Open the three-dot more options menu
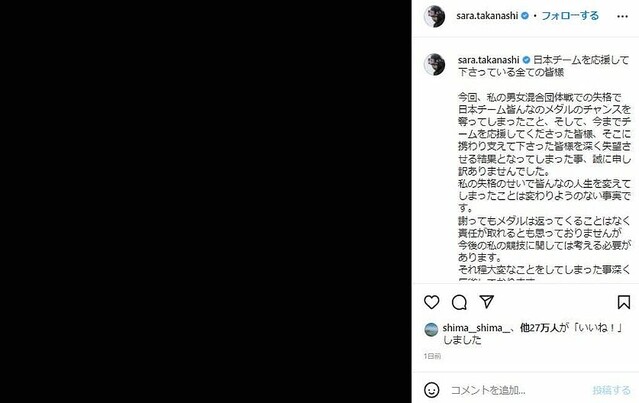 [622, 16]
